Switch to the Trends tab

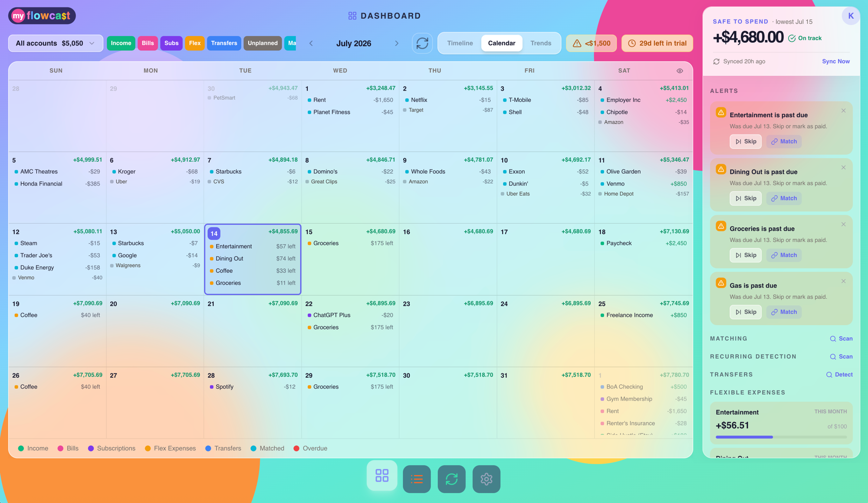pos(541,43)
